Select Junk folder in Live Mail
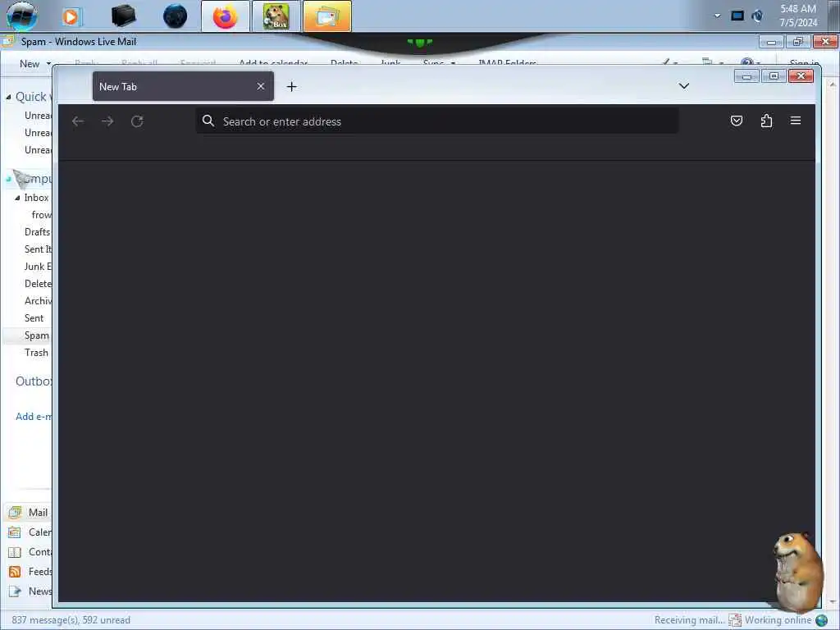The width and height of the screenshot is (840, 630). (x=38, y=267)
